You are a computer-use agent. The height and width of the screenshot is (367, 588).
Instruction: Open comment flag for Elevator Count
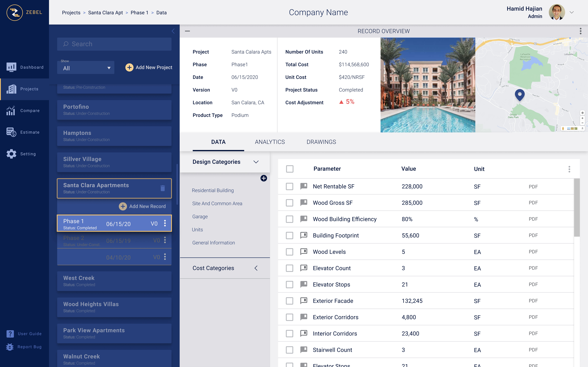point(304,268)
